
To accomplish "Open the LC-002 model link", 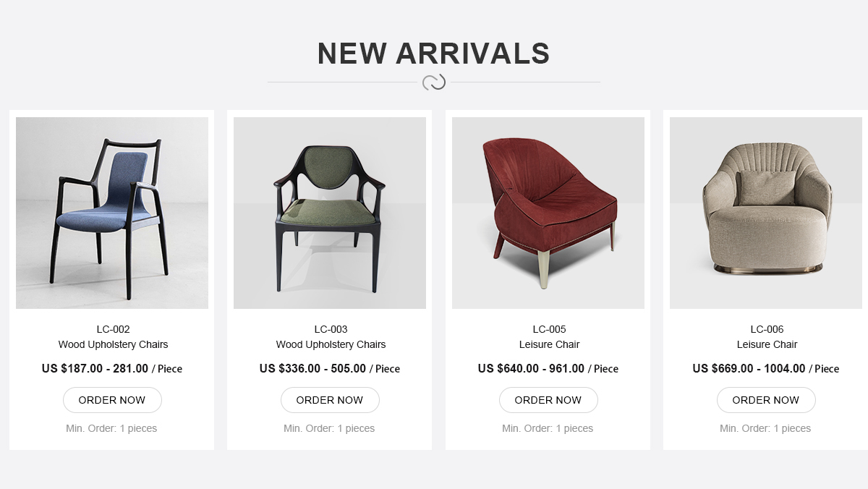I will [113, 329].
